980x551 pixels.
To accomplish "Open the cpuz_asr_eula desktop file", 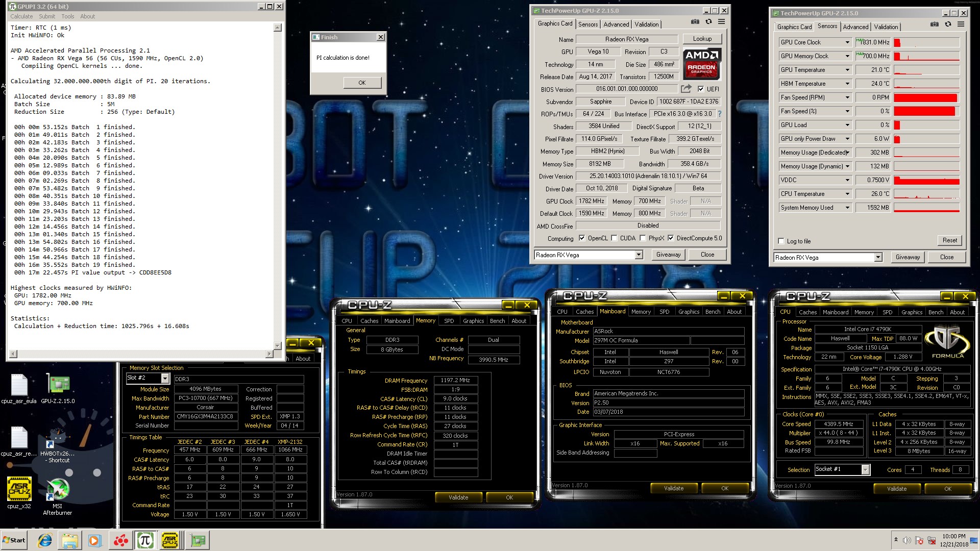I will click(x=19, y=389).
